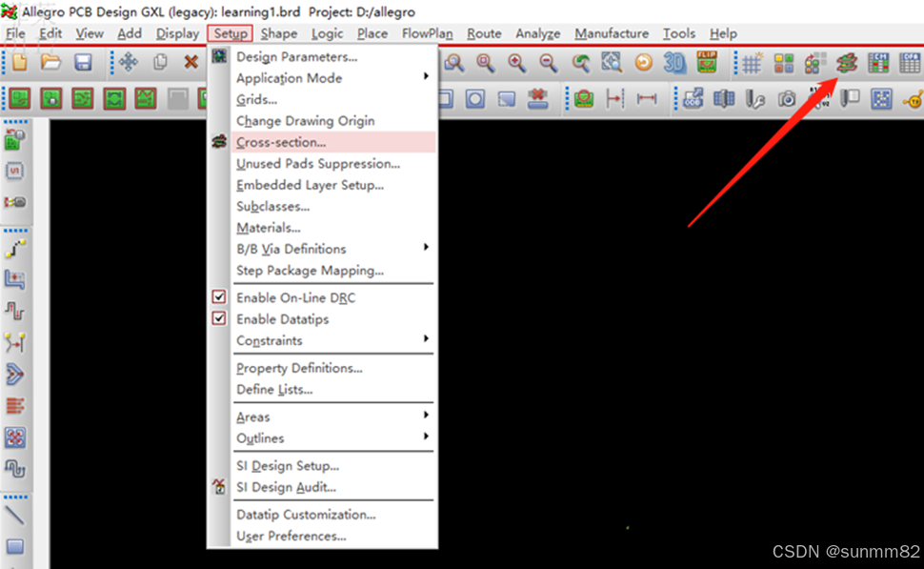Image resolution: width=924 pixels, height=569 pixels.
Task: Choose Define Lists entry
Action: pyautogui.click(x=333, y=389)
